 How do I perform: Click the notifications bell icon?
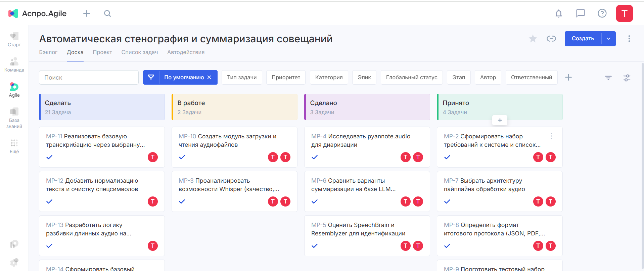click(x=558, y=13)
